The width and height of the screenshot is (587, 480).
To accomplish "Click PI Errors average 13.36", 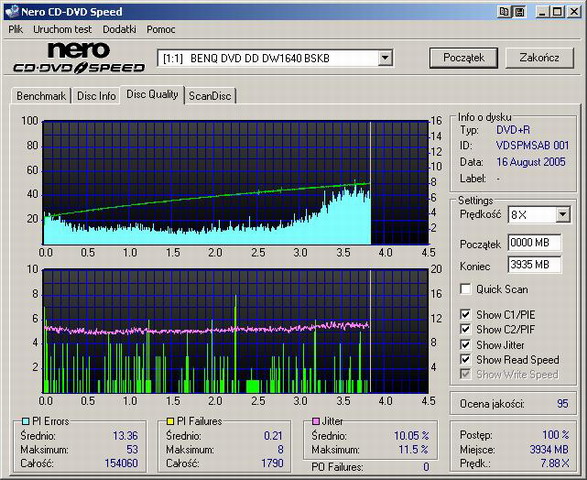I will click(x=125, y=436).
